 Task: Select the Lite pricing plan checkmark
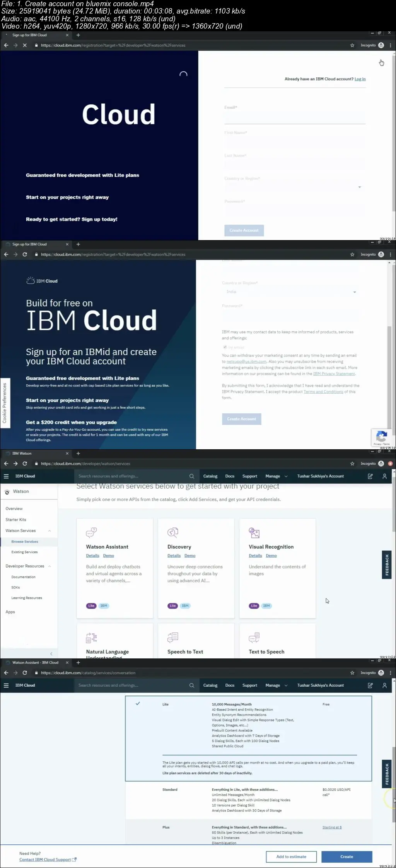(138, 704)
